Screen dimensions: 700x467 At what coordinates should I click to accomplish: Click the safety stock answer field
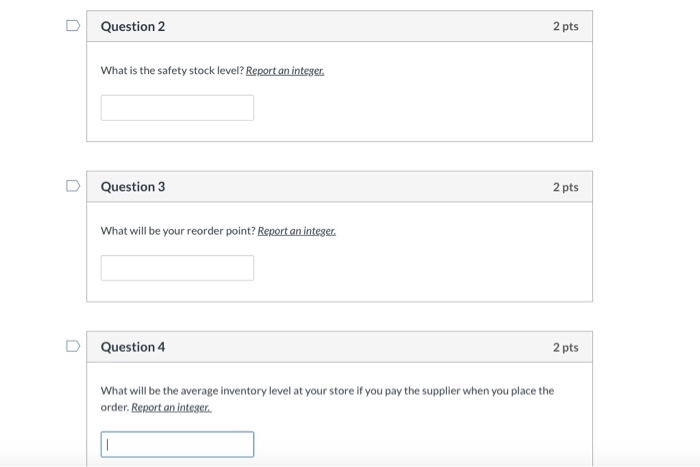(x=177, y=108)
